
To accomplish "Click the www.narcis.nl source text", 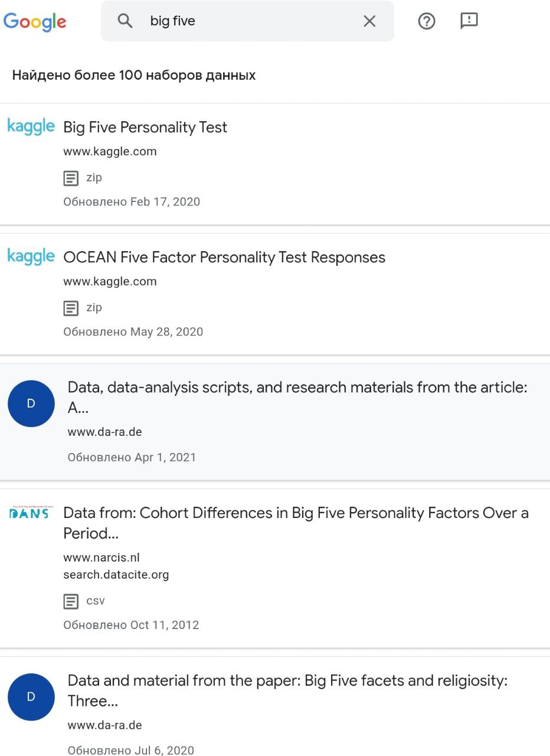I will [102, 558].
